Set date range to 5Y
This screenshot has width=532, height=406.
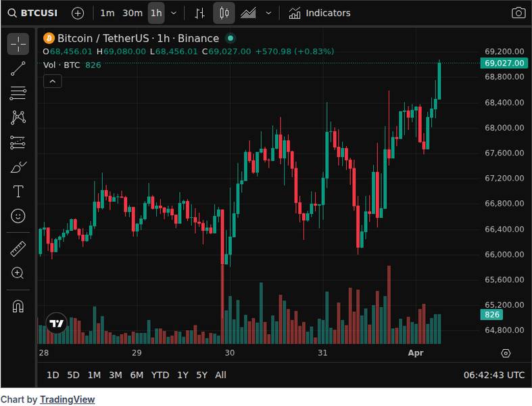(x=201, y=375)
